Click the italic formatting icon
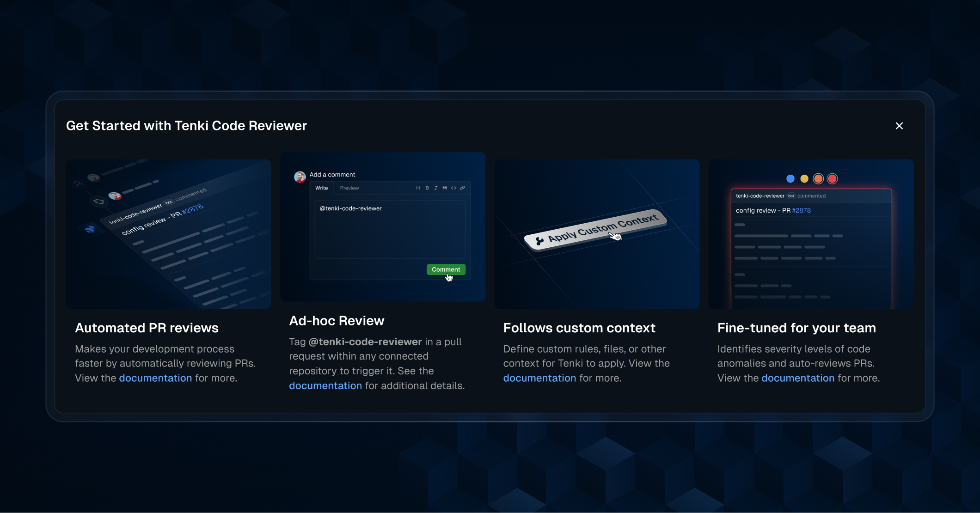The width and height of the screenshot is (980, 513). point(436,188)
